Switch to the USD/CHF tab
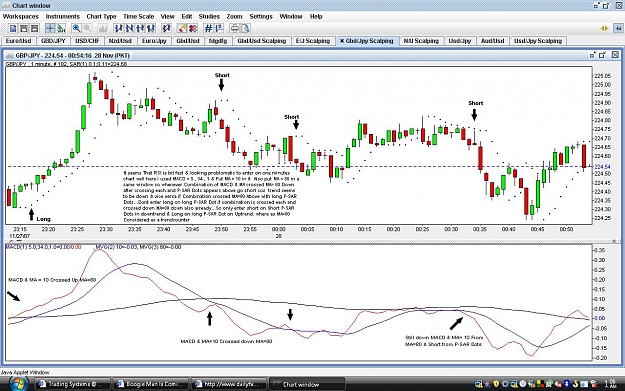The height and width of the screenshot is (391, 625). coord(87,41)
